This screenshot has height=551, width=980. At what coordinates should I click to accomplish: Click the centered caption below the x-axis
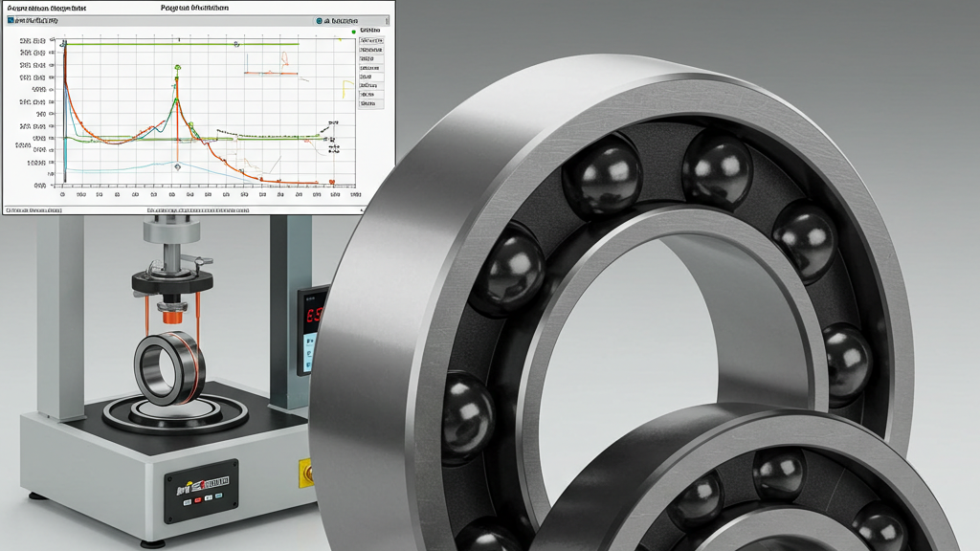click(x=198, y=209)
